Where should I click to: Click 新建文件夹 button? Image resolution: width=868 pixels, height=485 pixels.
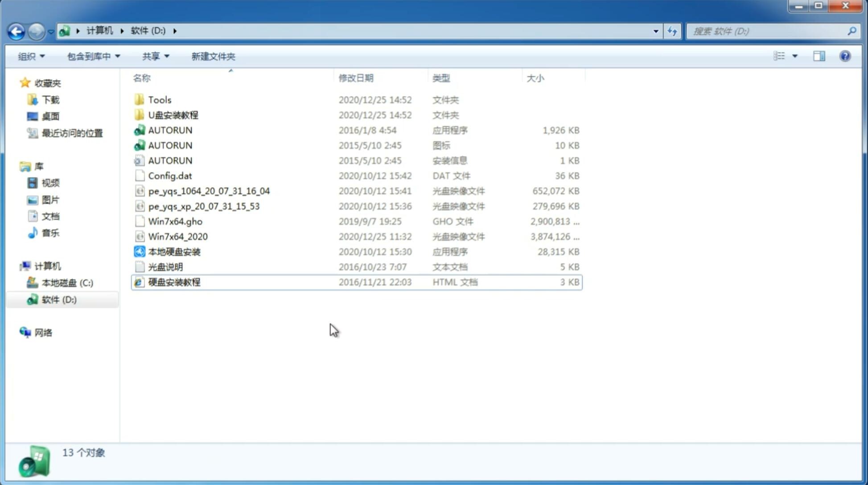pyautogui.click(x=213, y=55)
